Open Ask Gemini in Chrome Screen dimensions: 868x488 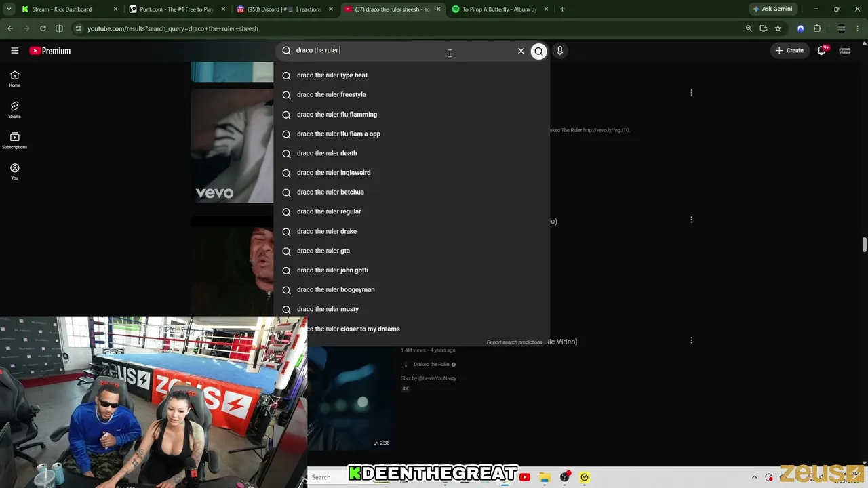[772, 9]
